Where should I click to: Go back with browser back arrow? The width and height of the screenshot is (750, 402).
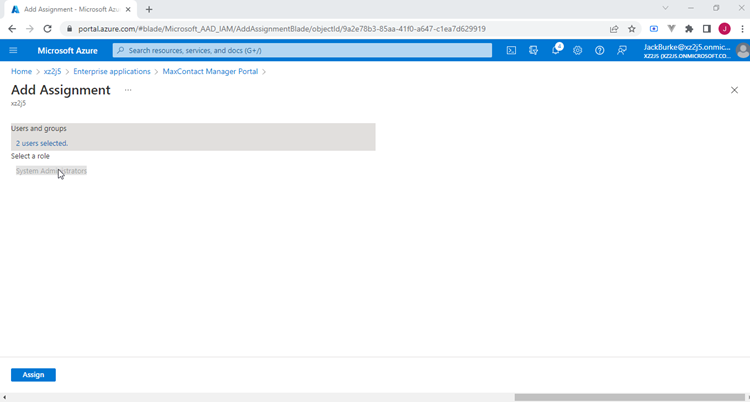click(12, 29)
